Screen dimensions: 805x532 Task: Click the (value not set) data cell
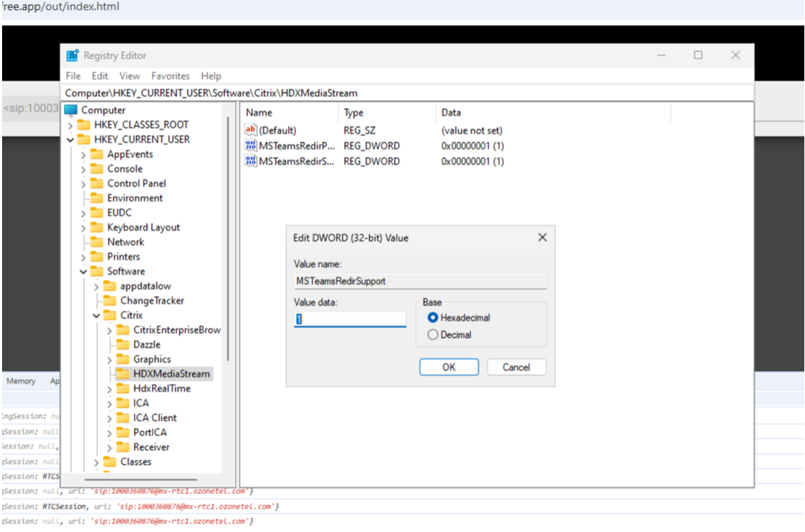[x=472, y=130]
